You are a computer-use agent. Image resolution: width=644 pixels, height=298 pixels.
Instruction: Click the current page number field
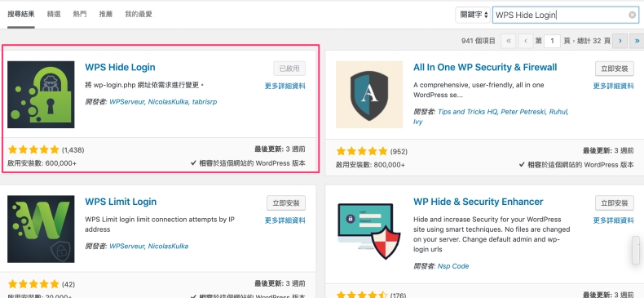552,41
